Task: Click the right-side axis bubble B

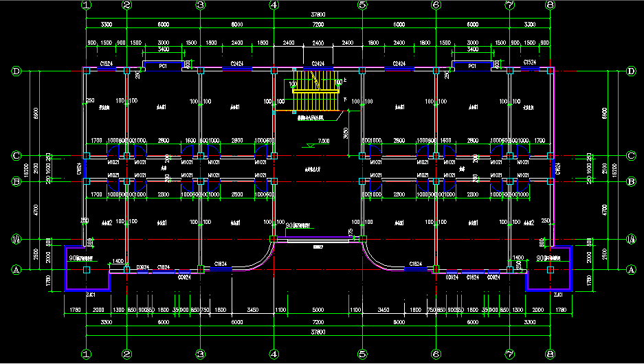Action: [631, 181]
